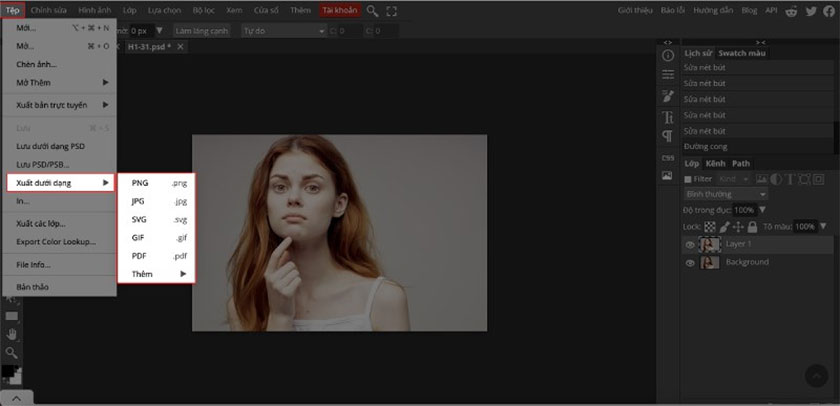Expand the Độ trong đục opacity dropdown arrow

click(763, 210)
